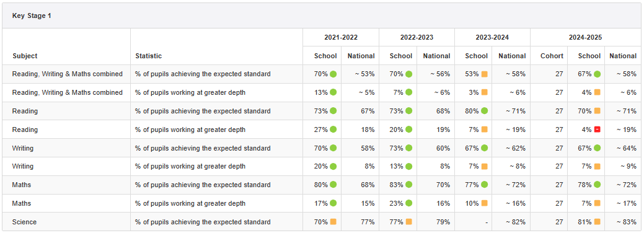Click the 2022-2023 National column header
The width and height of the screenshot is (644, 233).
coord(436,56)
